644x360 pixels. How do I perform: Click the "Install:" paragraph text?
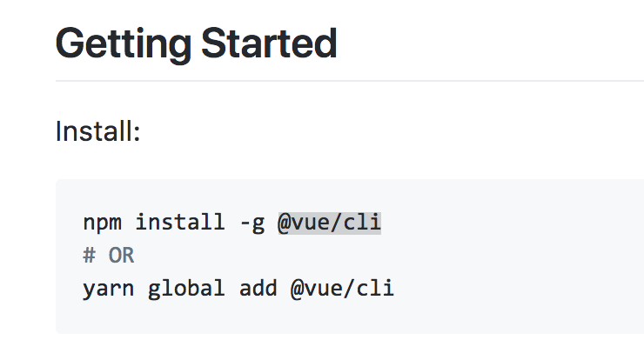point(97,132)
